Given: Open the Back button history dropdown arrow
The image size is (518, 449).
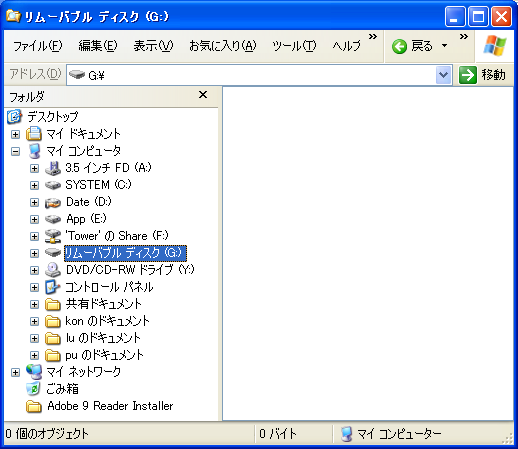Looking at the screenshot, I should [x=444, y=46].
